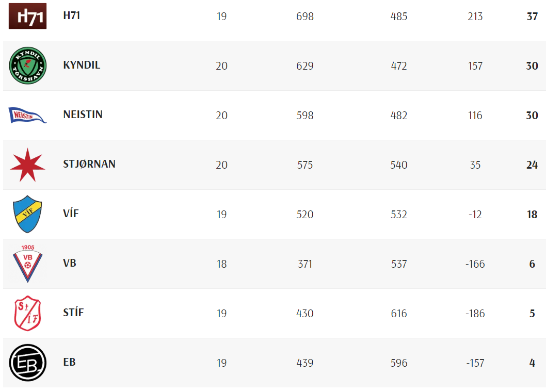Open the VÍF team name link

point(71,213)
